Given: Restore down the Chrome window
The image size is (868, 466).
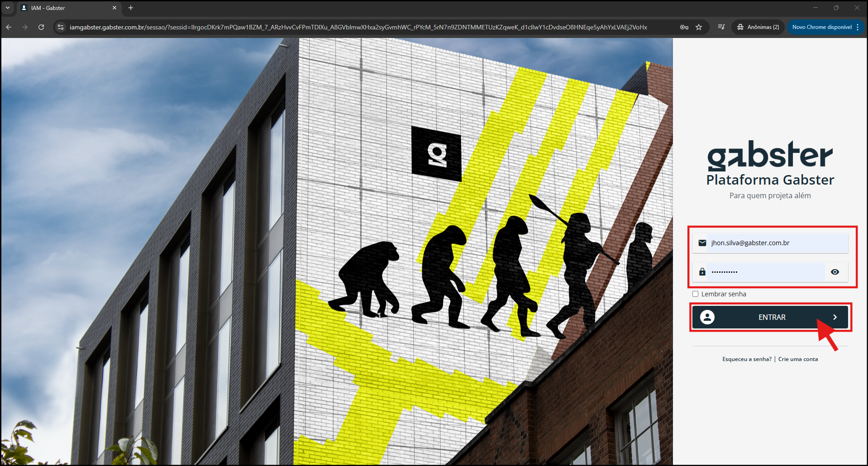Looking at the screenshot, I should coord(836,8).
